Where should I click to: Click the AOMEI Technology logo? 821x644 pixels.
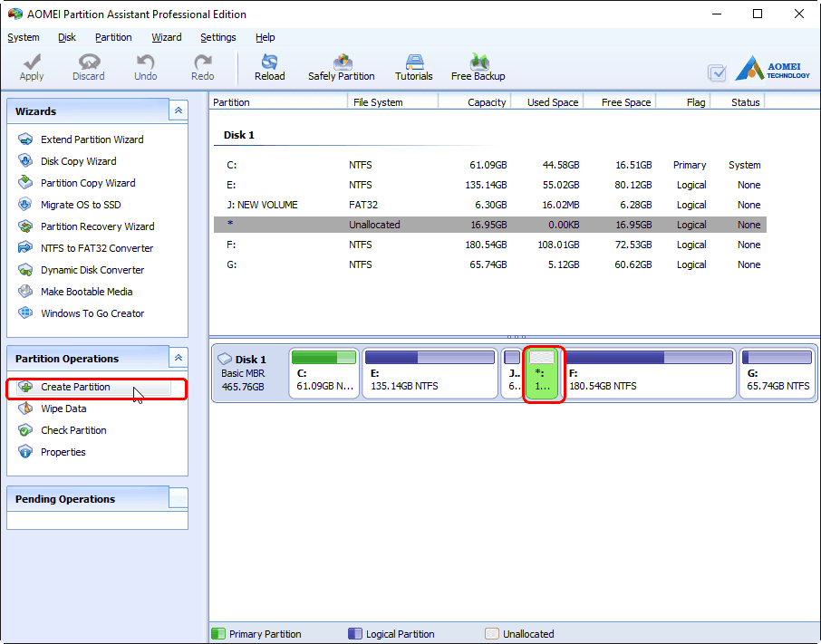point(772,69)
